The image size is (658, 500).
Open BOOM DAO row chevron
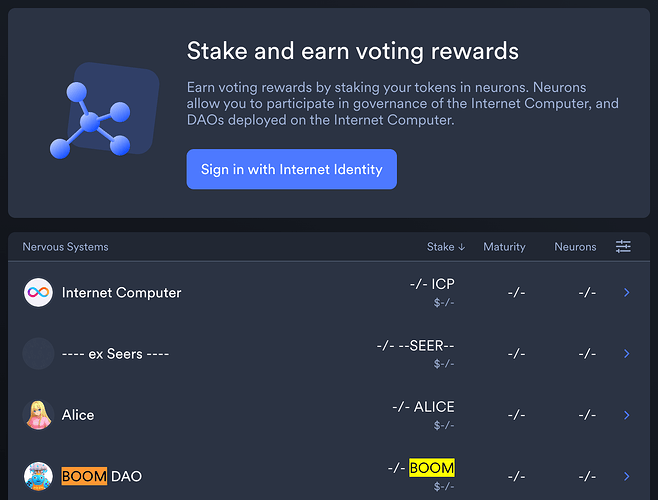coord(627,476)
